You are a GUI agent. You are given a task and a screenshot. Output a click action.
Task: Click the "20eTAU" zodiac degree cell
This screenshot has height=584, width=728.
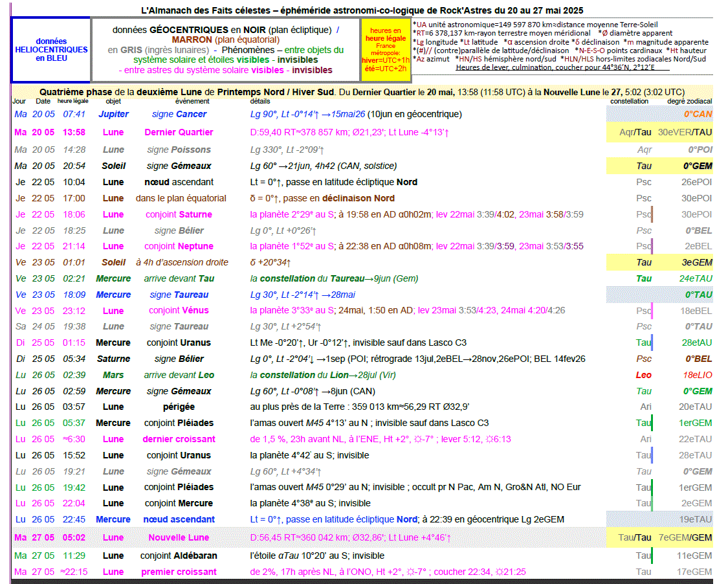(x=696, y=407)
